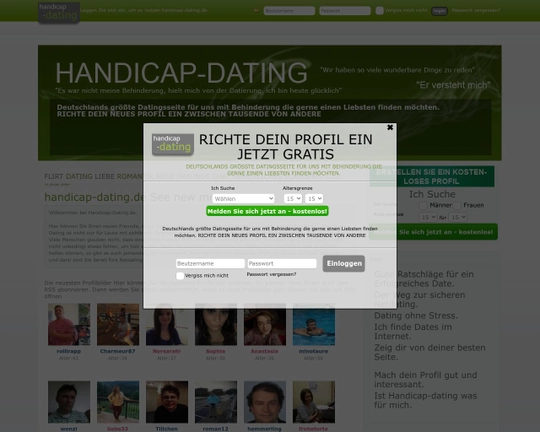Click the HANDICAP-DATING banner title
The height and width of the screenshot is (432, 540).
click(181, 73)
